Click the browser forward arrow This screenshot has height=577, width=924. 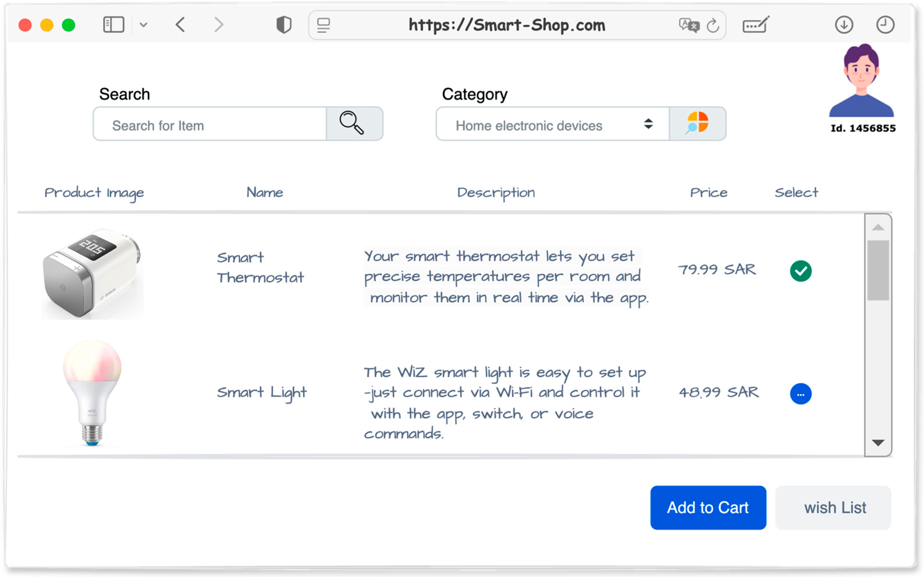point(219,25)
